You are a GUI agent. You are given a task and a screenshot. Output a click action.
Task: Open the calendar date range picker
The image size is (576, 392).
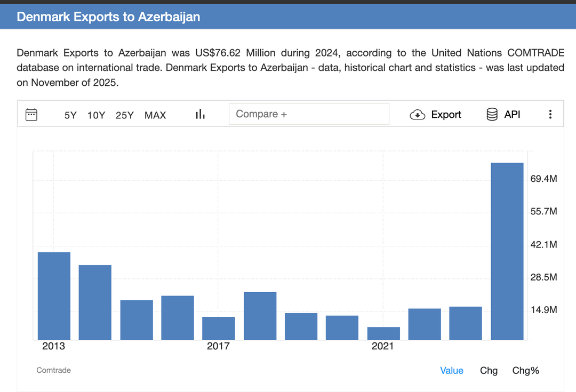click(x=31, y=115)
